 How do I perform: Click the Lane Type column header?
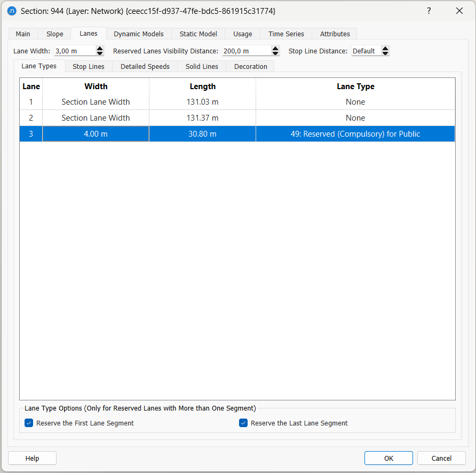[355, 86]
